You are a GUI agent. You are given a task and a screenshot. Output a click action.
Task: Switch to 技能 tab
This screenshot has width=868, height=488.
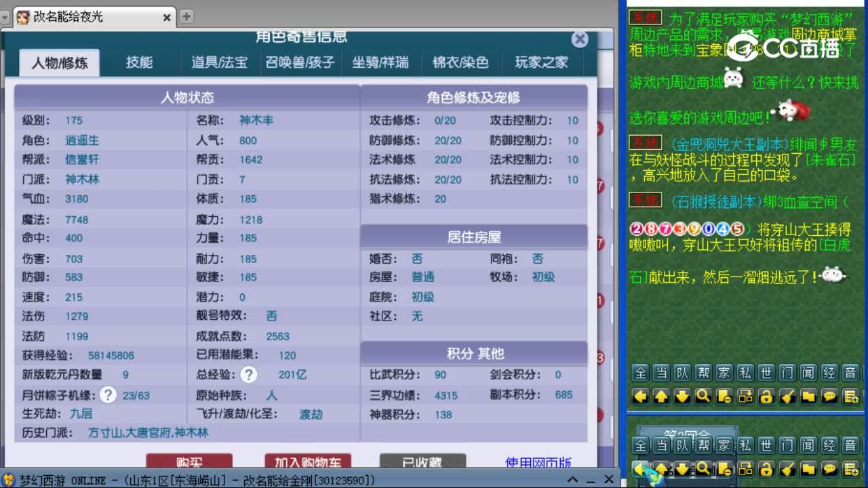[x=139, y=62]
